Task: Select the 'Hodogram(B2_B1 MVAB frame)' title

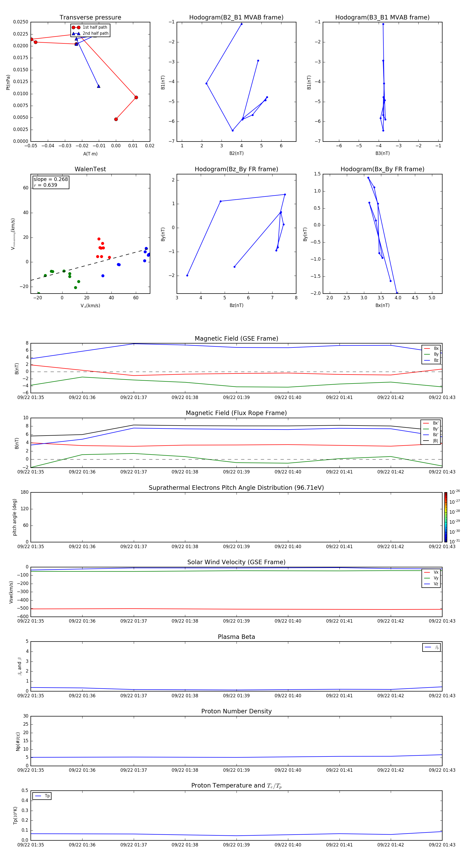Action: coord(236,18)
